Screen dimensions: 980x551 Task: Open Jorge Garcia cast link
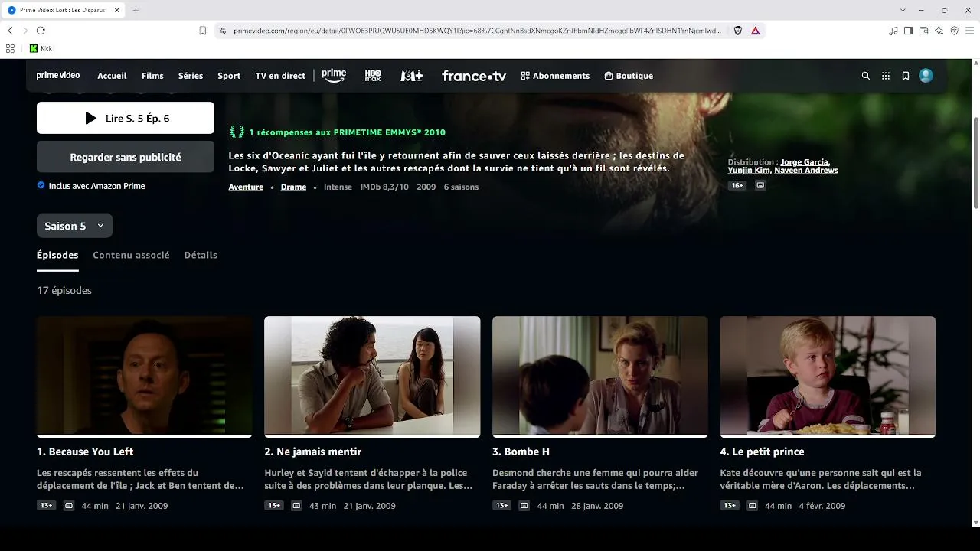pyautogui.click(x=805, y=162)
